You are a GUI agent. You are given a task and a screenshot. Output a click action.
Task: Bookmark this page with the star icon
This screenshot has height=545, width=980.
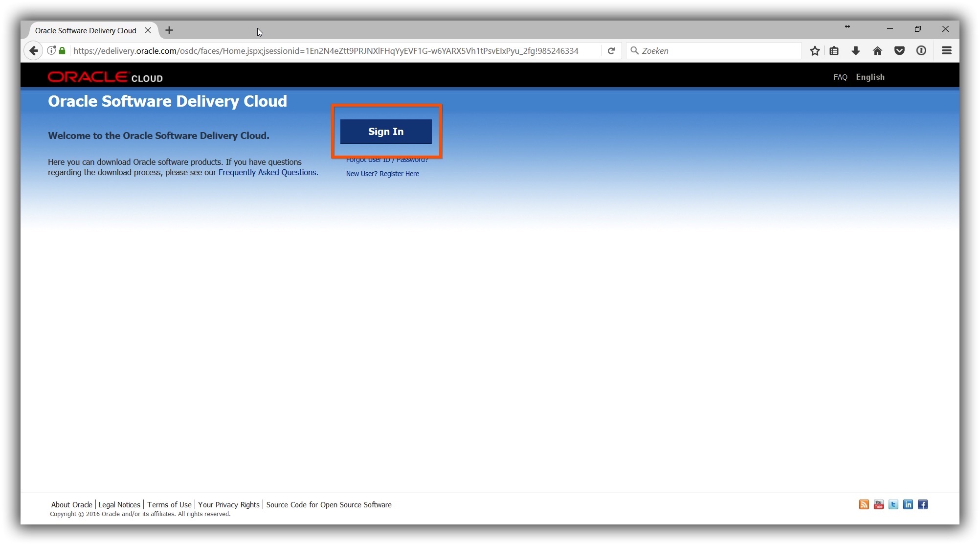(x=814, y=50)
